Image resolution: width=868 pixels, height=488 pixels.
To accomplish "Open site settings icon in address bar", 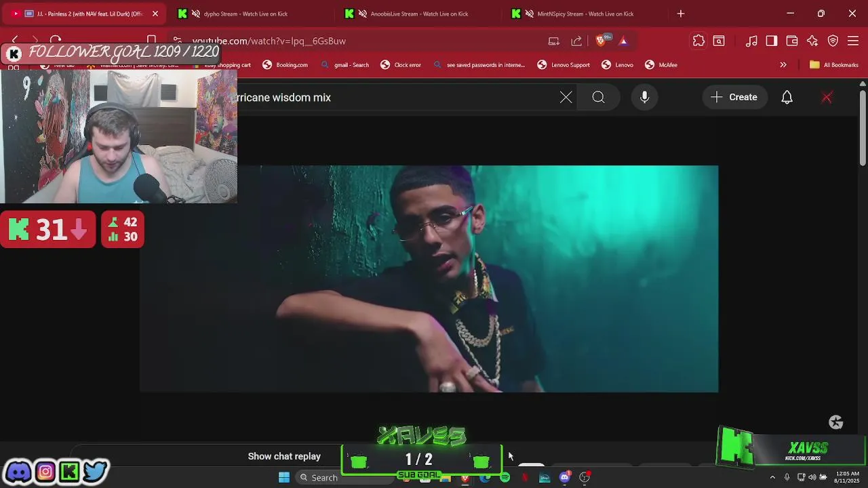I will [x=177, y=41].
